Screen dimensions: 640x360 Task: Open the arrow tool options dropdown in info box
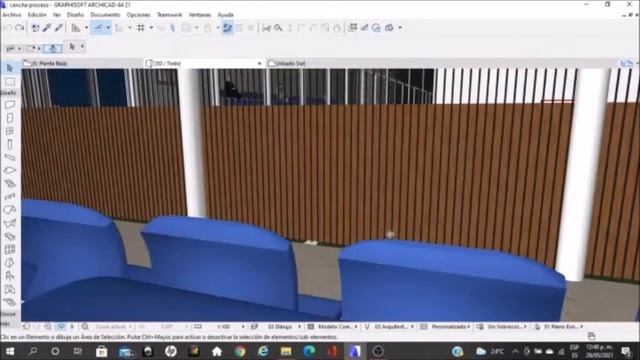click(x=82, y=47)
